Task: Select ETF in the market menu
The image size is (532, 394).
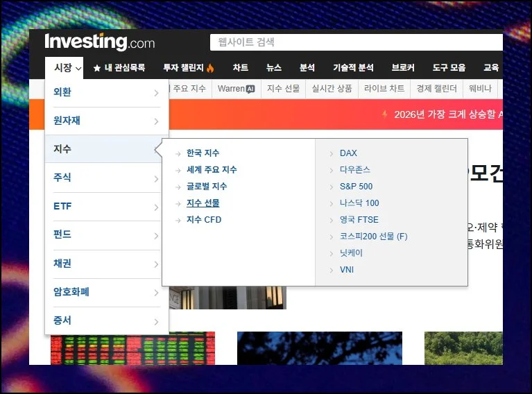Action: coord(62,207)
